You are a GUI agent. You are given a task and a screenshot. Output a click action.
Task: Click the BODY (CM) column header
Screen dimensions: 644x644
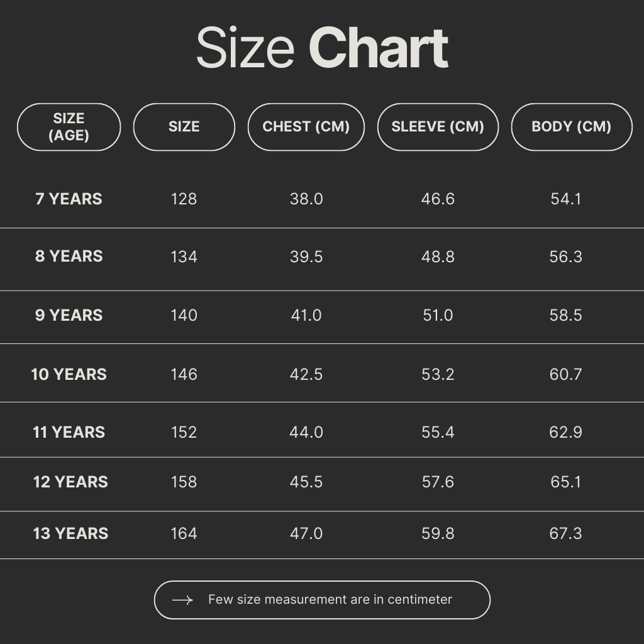point(571,127)
